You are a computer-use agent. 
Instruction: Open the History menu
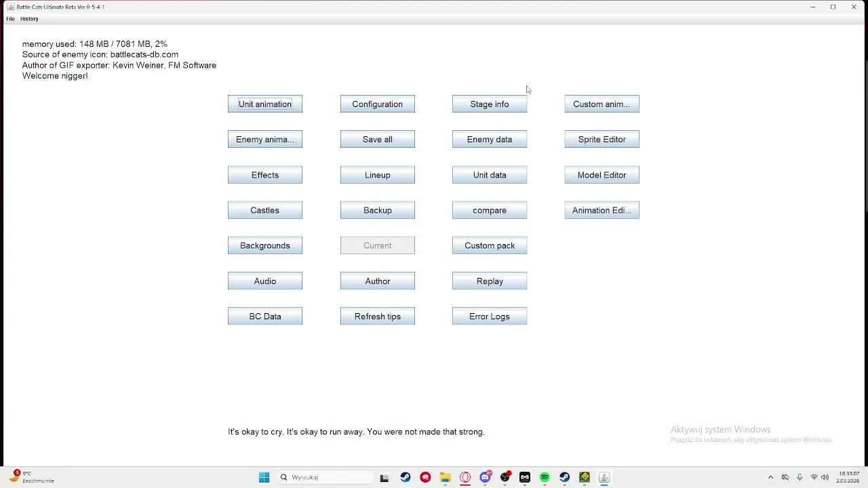coord(29,19)
